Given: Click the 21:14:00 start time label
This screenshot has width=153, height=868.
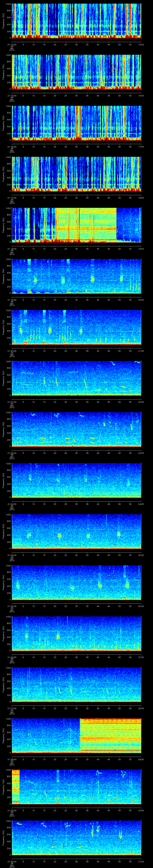Looking at the screenshot, I should (x=12, y=44).
